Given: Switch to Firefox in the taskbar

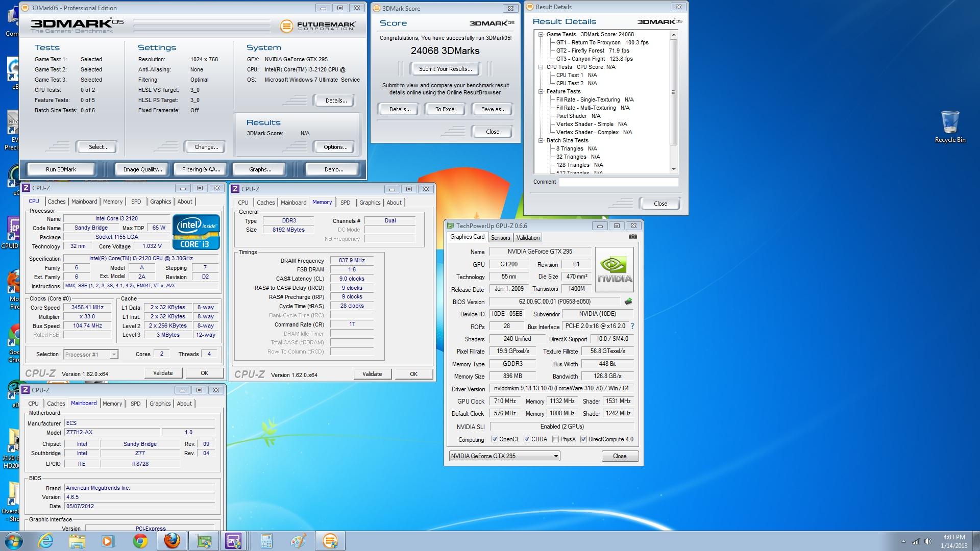Looking at the screenshot, I should (x=172, y=541).
